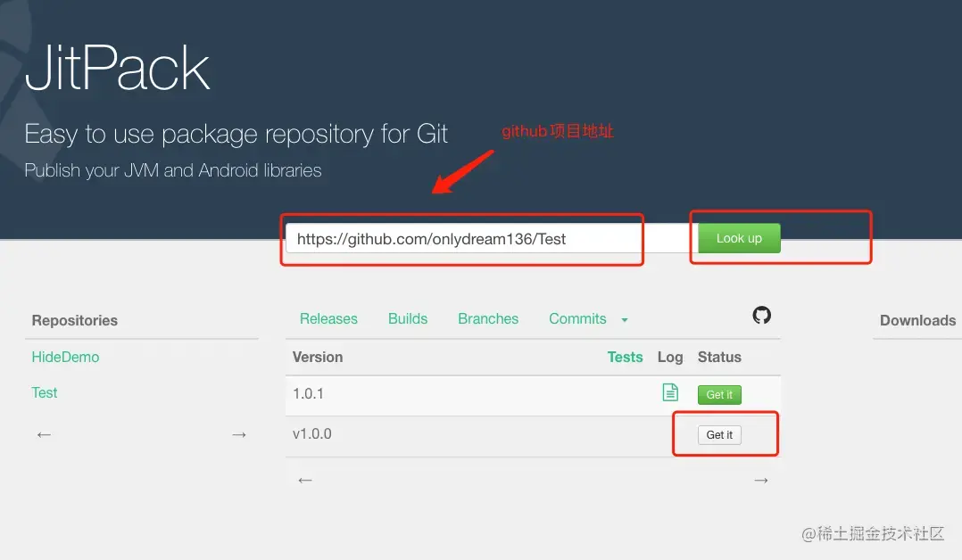Open the Test repository link
962x560 pixels.
tap(45, 392)
